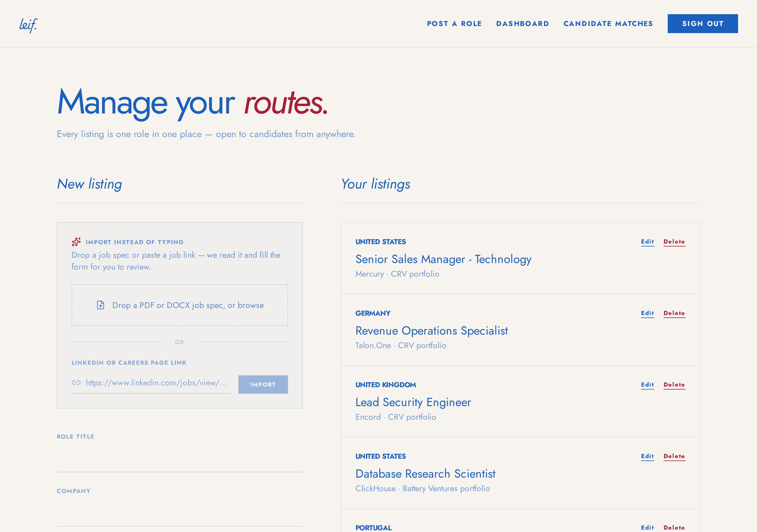Delete the Lead Security Engineer listing

tap(674, 385)
